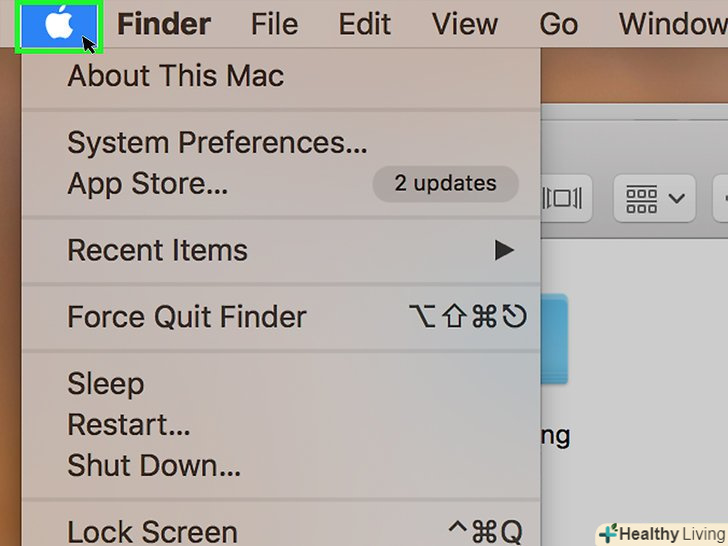
Task: Put the Mac to Sleep
Action: [105, 384]
